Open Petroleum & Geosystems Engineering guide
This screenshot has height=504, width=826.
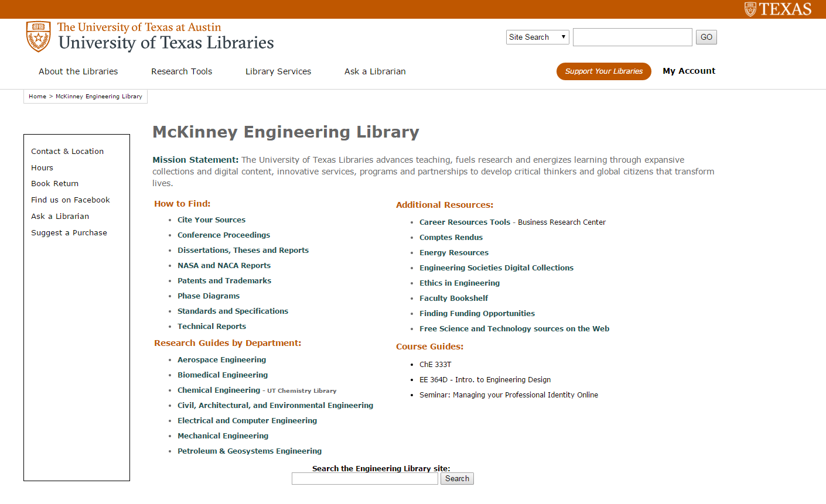point(250,451)
